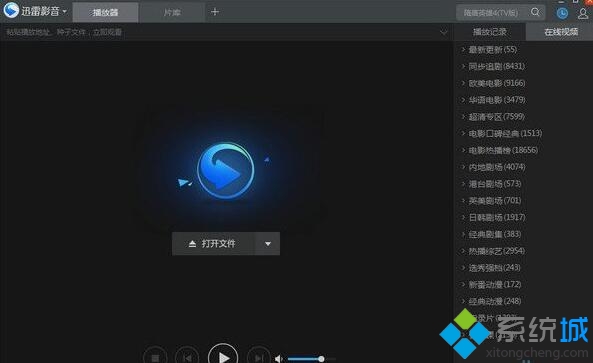Expand the address bar dropdown chevron
Image resolution: width=593 pixels, height=363 pixels.
coord(444,33)
